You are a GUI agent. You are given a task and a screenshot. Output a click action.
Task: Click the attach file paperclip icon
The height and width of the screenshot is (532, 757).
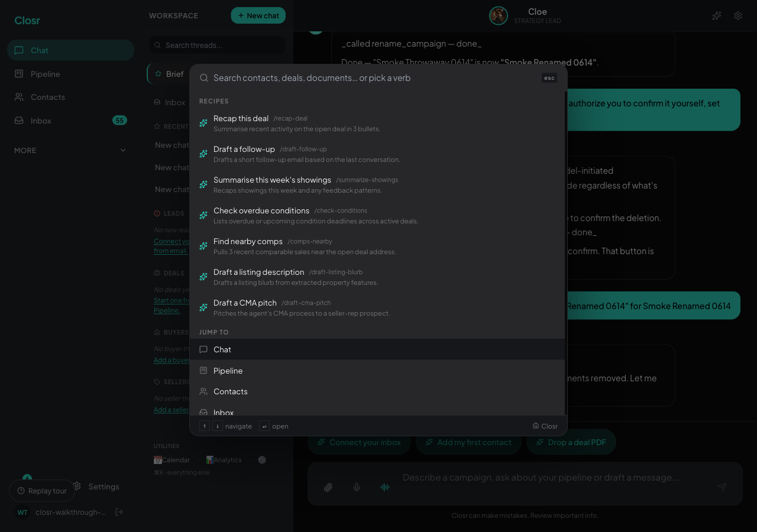click(328, 487)
